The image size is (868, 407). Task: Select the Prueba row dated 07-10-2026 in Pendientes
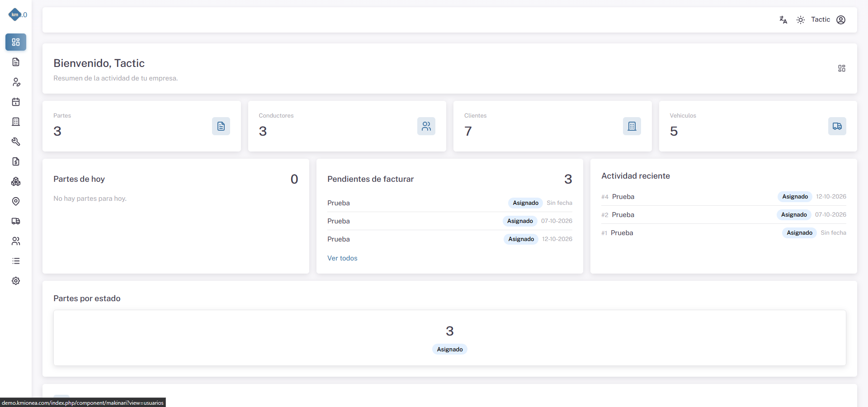pos(450,221)
